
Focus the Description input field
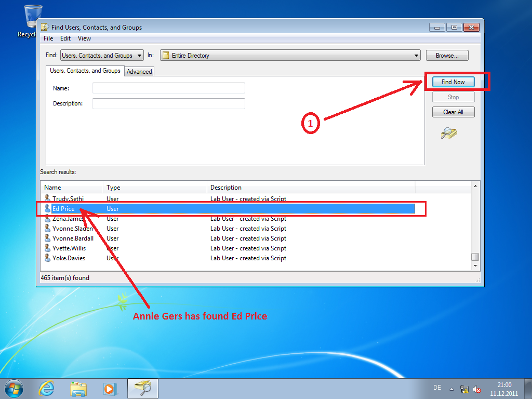(x=169, y=103)
